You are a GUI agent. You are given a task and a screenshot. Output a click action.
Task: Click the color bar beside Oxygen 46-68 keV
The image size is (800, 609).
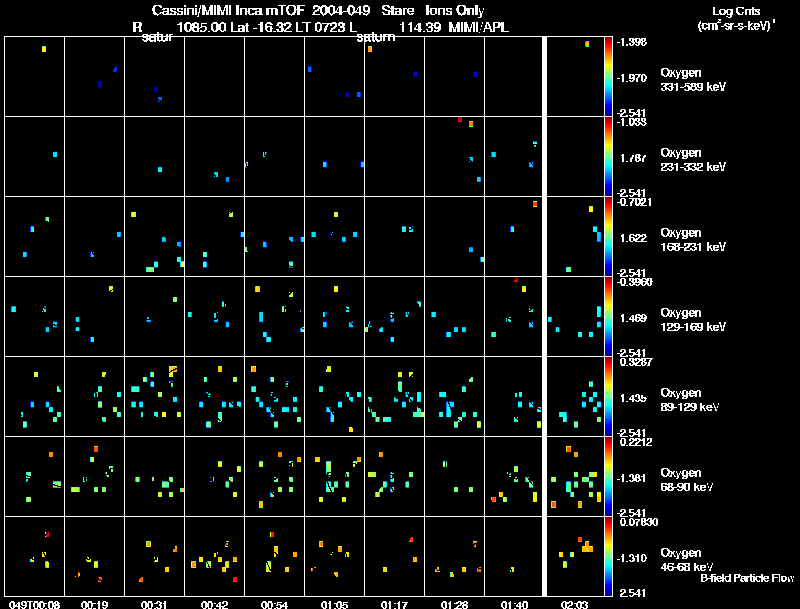click(x=608, y=557)
